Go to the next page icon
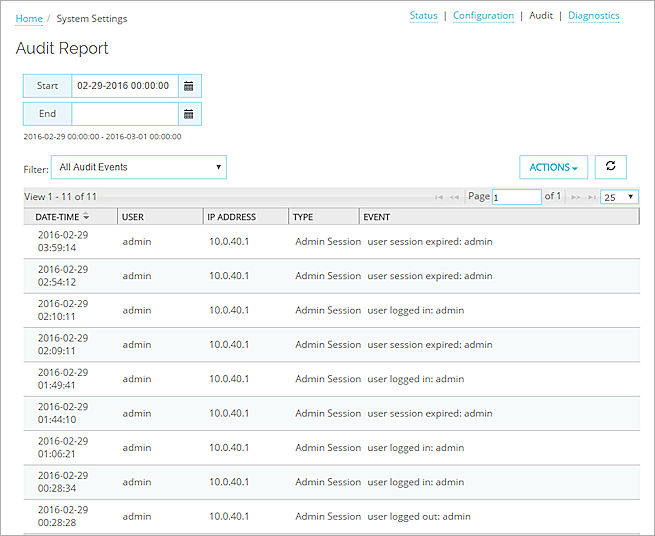655x536 pixels. coord(575,197)
